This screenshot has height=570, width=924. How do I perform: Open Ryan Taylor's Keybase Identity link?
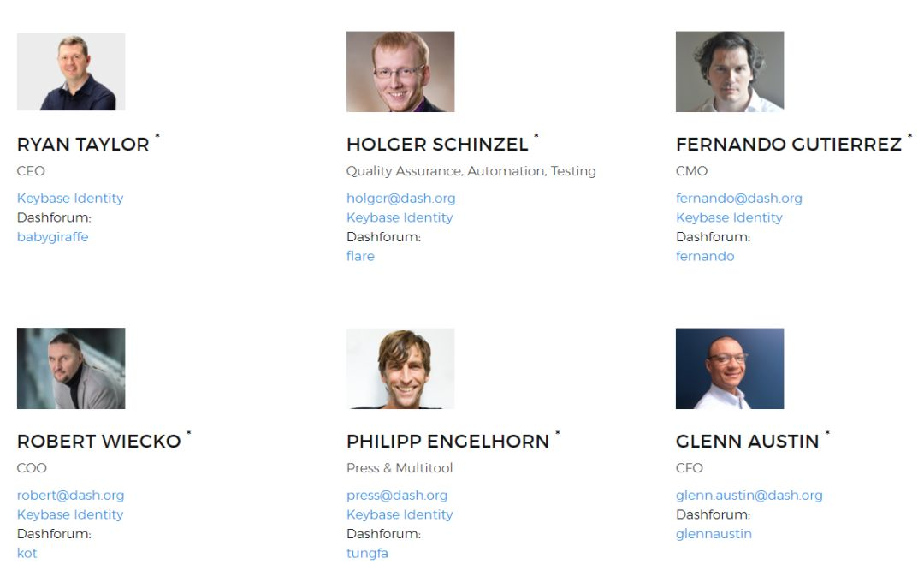70,199
